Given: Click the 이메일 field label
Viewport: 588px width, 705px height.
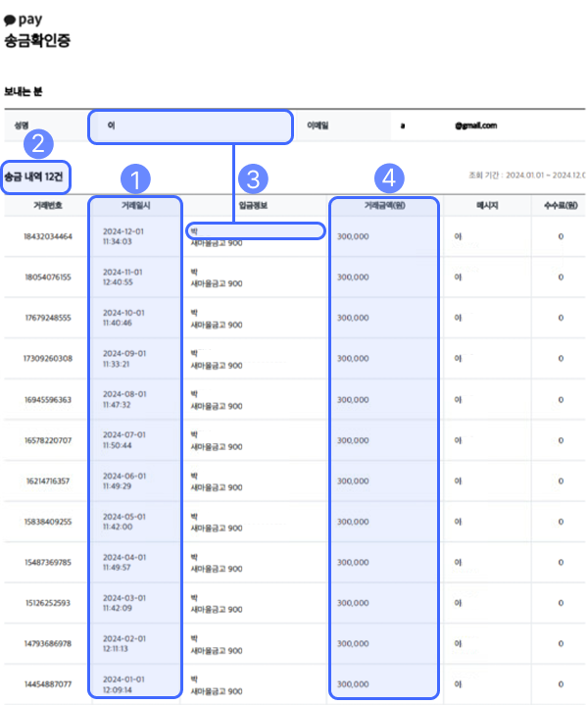Looking at the screenshot, I should pyautogui.click(x=318, y=126).
